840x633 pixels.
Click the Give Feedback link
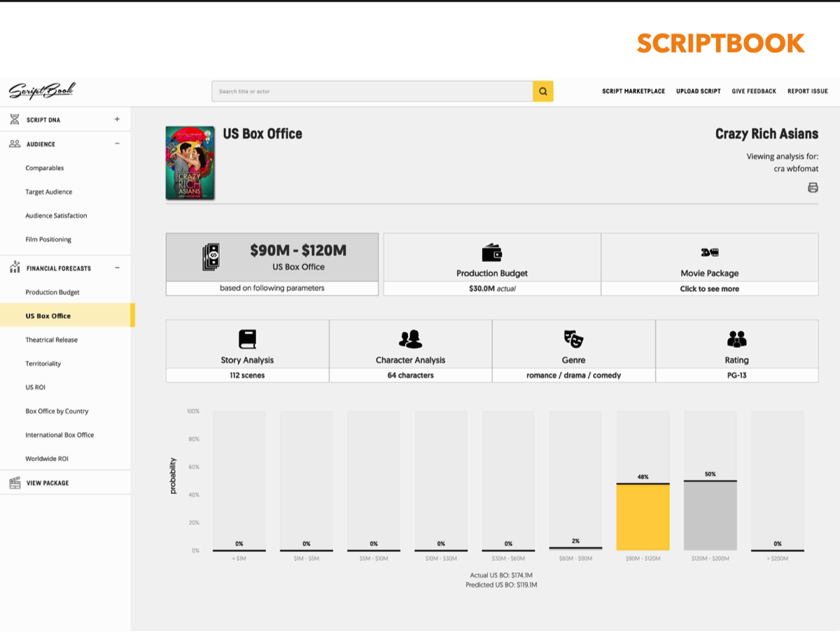pos(754,92)
